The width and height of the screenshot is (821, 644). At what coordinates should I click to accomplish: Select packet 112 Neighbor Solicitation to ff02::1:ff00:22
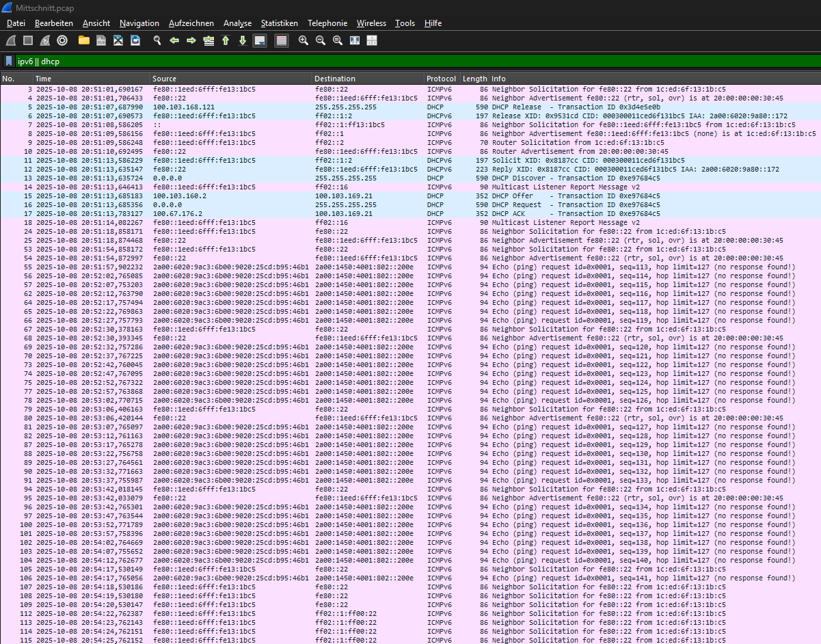point(410,614)
